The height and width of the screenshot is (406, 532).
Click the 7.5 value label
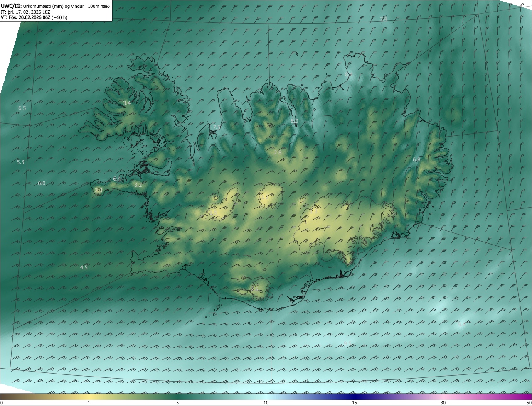coord(217,127)
